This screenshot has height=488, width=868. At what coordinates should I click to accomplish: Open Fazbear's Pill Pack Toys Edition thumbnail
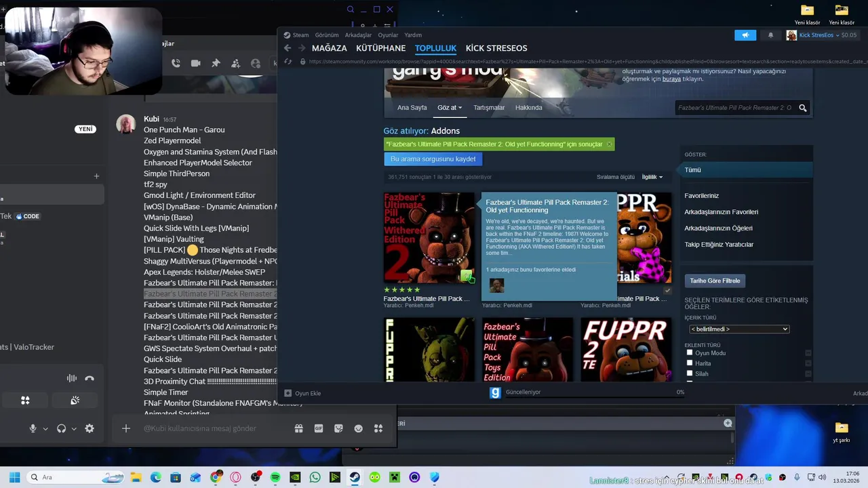(528, 350)
